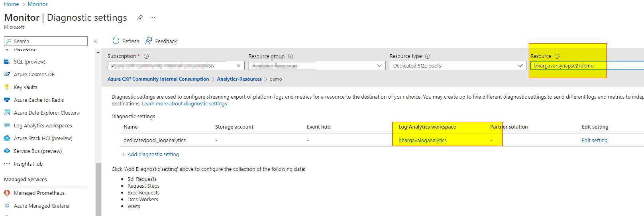This screenshot has height=216, width=644.
Task: Open bhargavaloganalytics workspace link
Action: coord(422,140)
